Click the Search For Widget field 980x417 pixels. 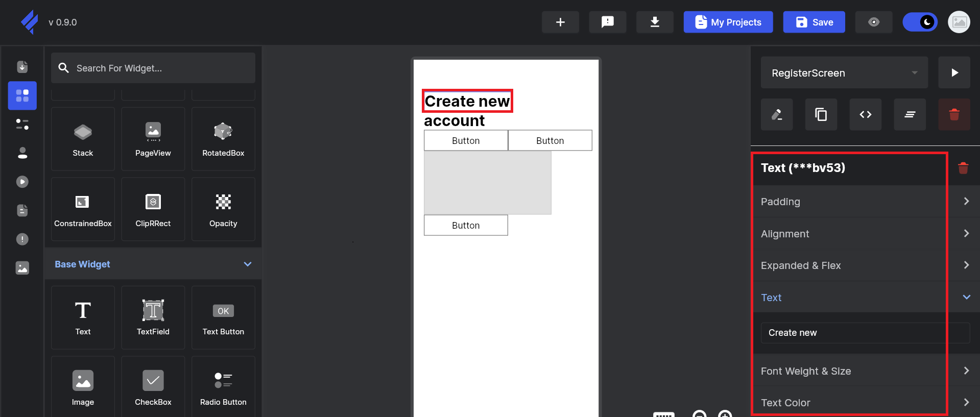(x=153, y=68)
